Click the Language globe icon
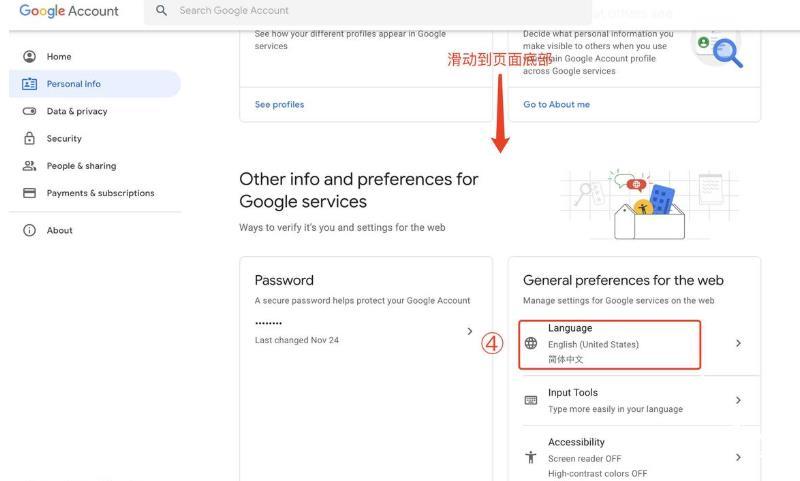The width and height of the screenshot is (800, 481). point(531,343)
